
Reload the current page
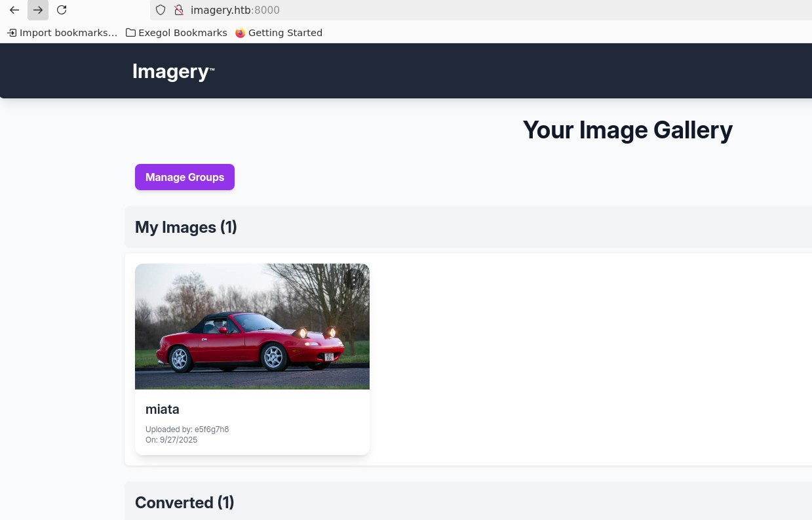[x=62, y=10]
